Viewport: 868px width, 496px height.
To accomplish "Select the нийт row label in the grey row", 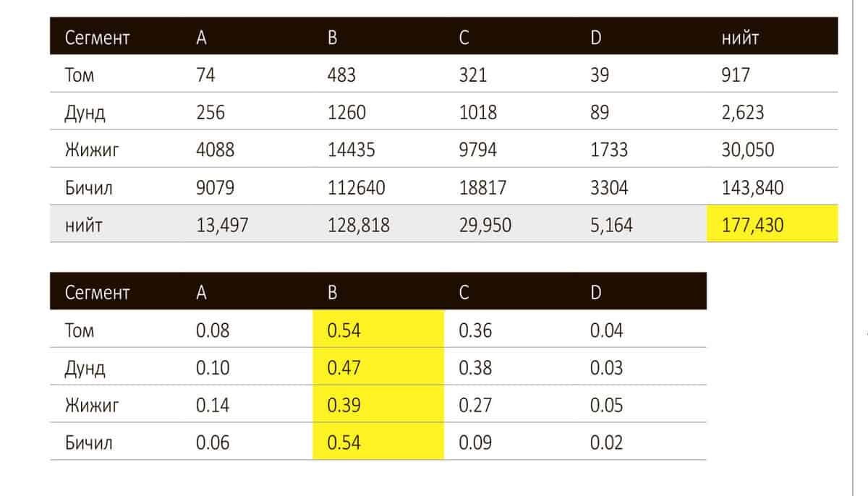I will [83, 226].
